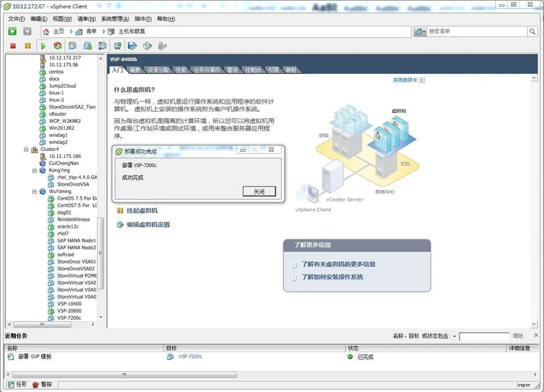544x392 pixels.
Task: Click the 关闭 button in the deployment dialog
Action: [x=259, y=191]
